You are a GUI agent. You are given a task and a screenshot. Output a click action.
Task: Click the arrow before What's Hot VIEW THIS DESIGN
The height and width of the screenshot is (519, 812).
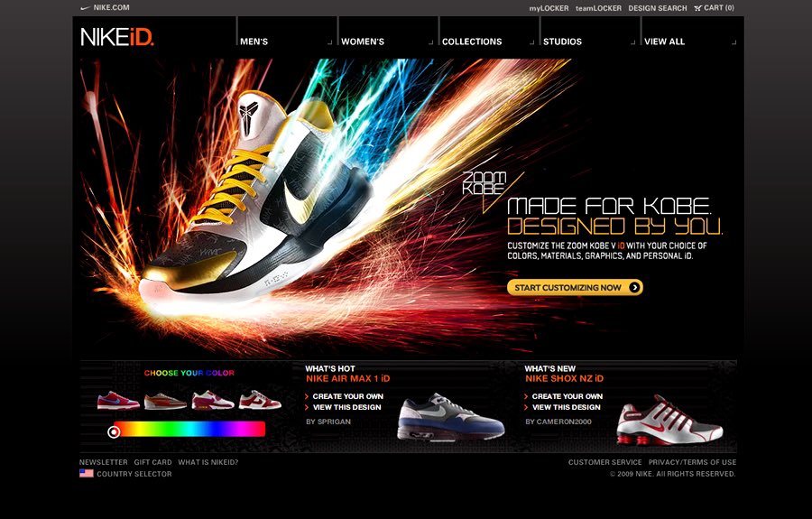pos(307,407)
